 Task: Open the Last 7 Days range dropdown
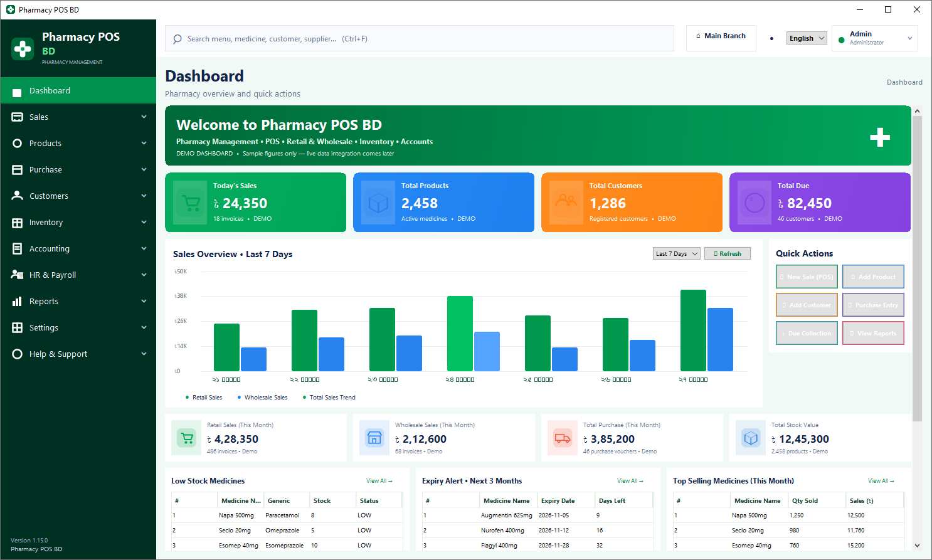[x=676, y=253]
